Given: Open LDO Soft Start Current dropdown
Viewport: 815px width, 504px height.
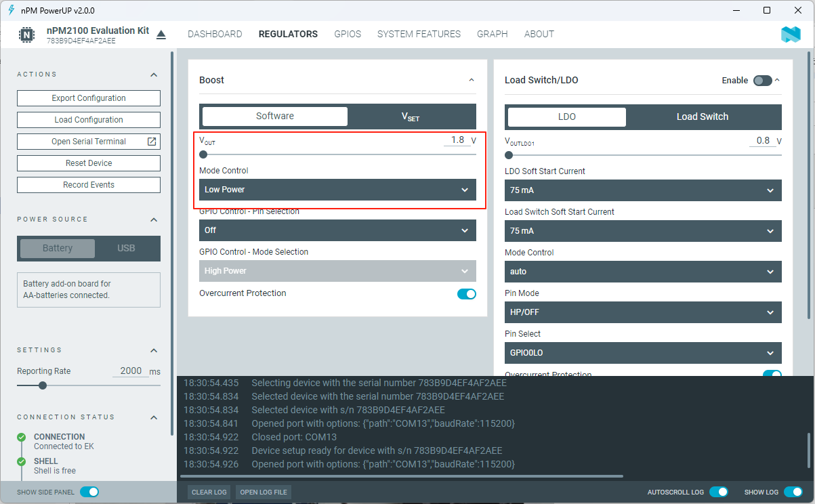Looking at the screenshot, I should tap(643, 190).
